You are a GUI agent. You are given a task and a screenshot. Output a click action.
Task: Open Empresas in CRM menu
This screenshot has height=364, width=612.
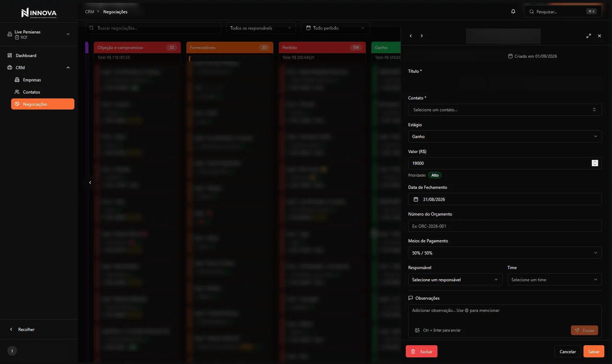tap(42, 80)
